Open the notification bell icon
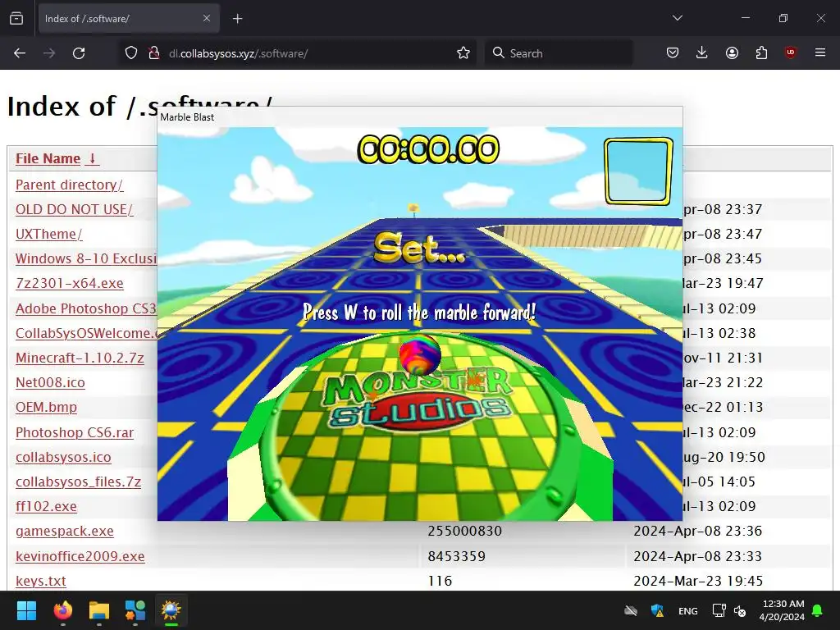 point(818,610)
